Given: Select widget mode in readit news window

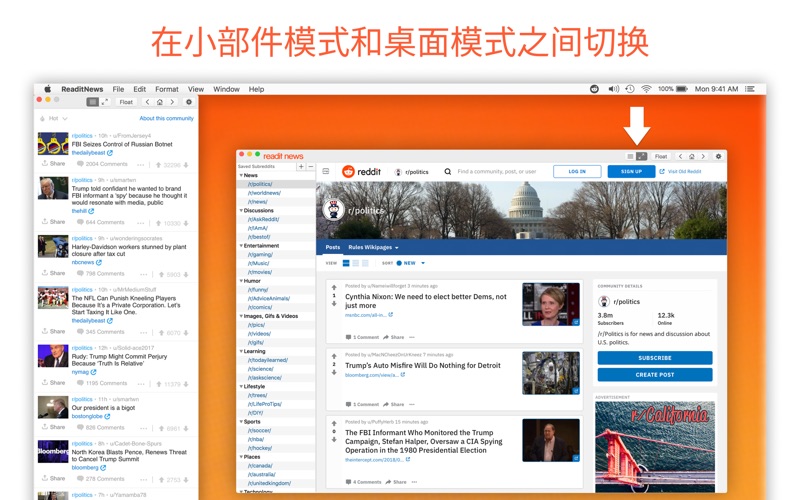Looking at the screenshot, I should click(631, 156).
